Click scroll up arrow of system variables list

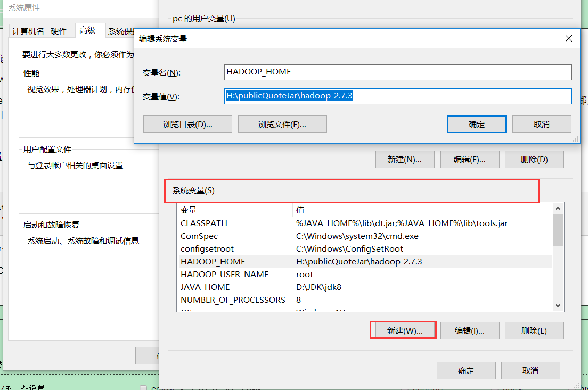pyautogui.click(x=558, y=209)
